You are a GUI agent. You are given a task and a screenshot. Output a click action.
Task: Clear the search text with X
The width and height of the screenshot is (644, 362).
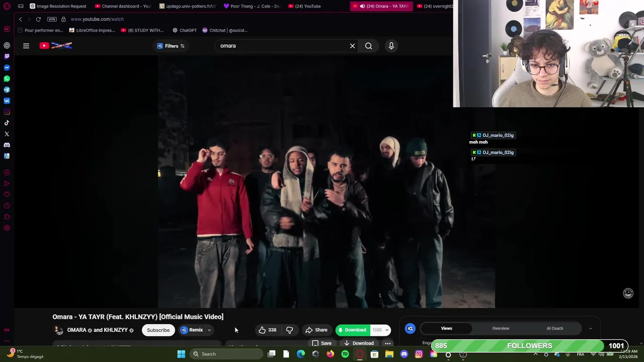[352, 46]
